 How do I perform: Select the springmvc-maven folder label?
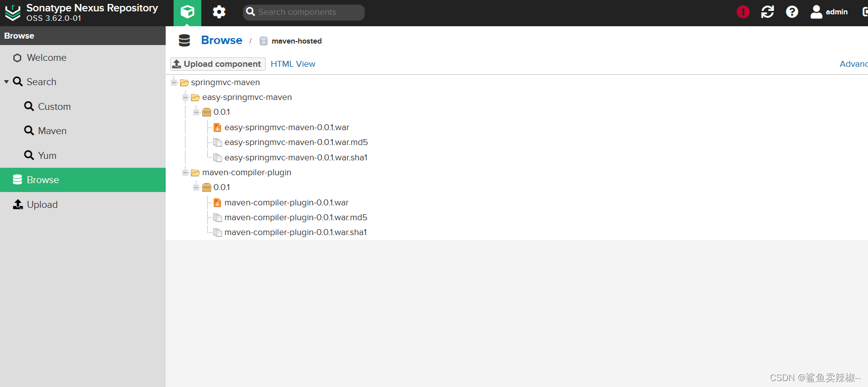[x=226, y=83]
